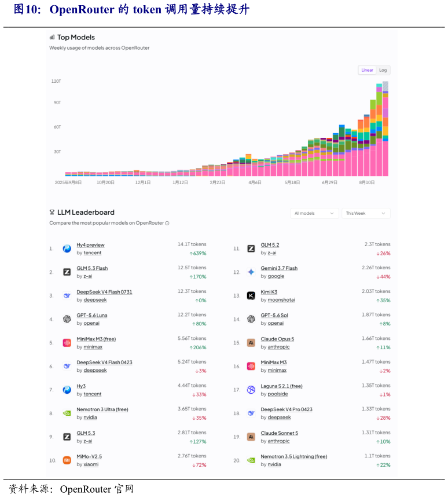Click the Poolside logo beside Laguna S 2.1
The image size is (448, 498).
coord(251,390)
